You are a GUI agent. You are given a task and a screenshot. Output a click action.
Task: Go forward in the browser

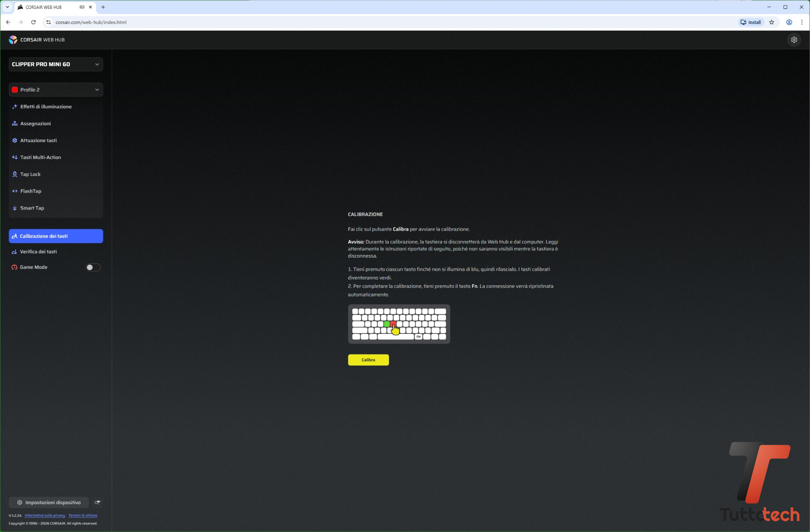point(21,22)
